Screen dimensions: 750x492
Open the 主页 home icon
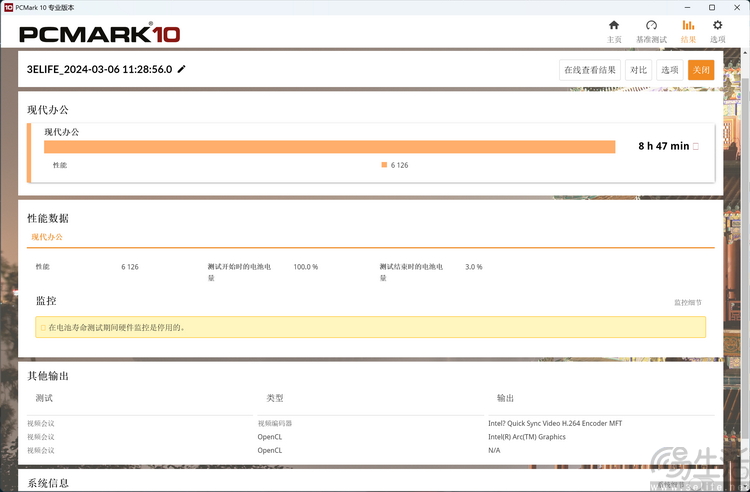pos(614,26)
